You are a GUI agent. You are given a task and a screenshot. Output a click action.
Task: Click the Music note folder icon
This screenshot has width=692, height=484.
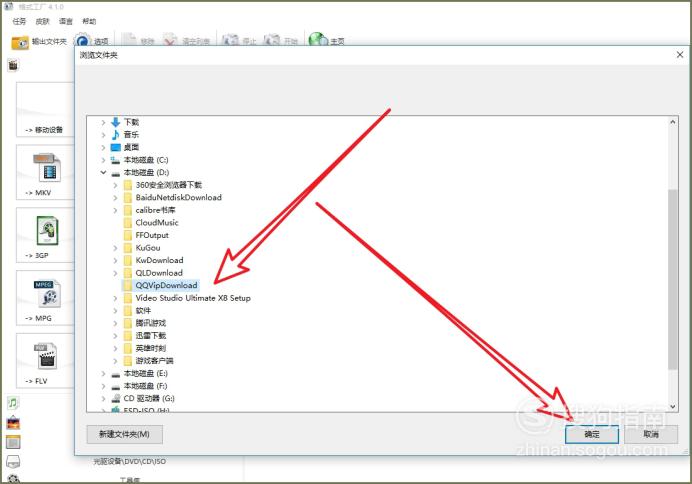(116, 135)
